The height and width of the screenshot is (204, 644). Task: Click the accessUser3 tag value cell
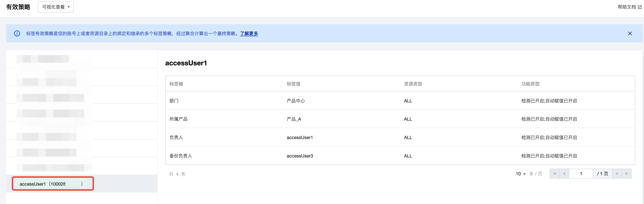pyautogui.click(x=300, y=156)
